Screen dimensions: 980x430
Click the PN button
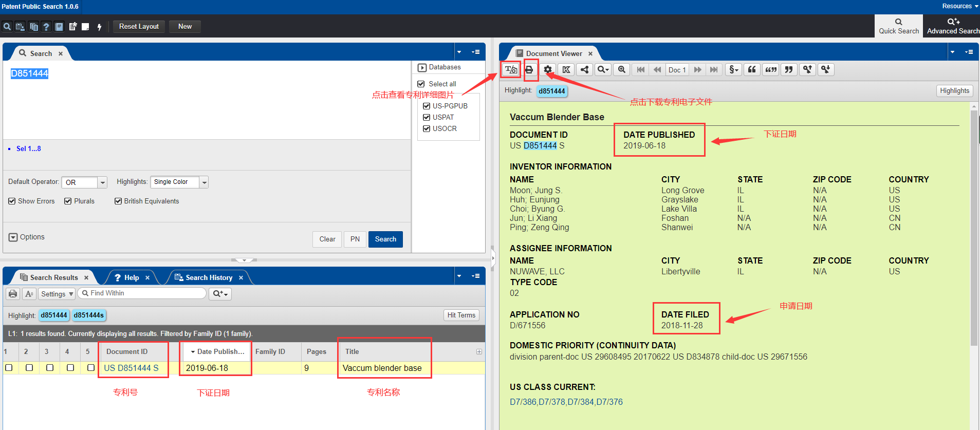pos(355,239)
